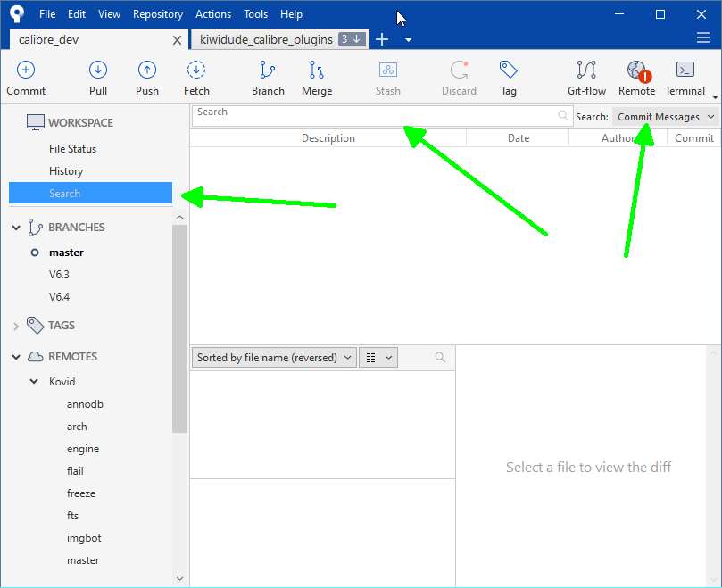Open the Help menu

pos(291,14)
